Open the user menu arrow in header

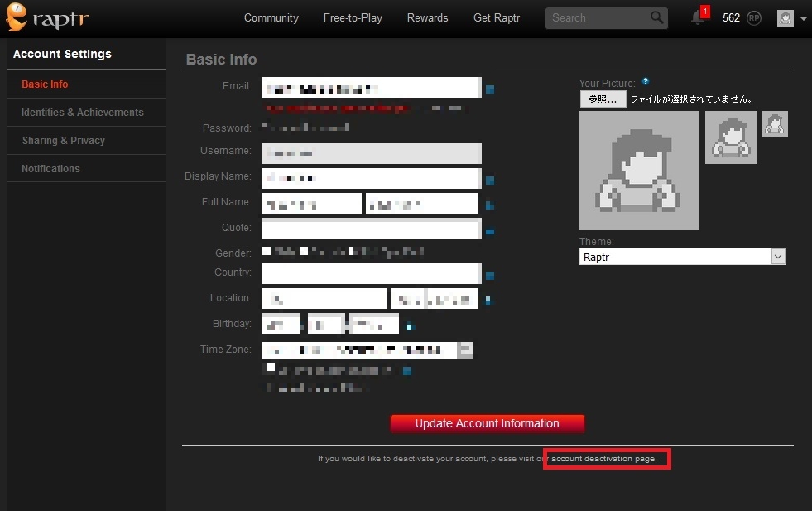click(x=803, y=18)
